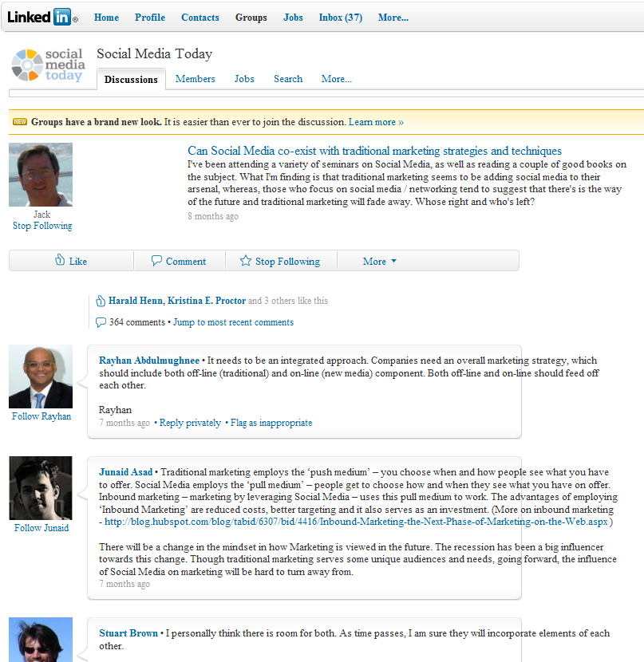Open Jobs in the top navigation bar
The height and width of the screenshot is (662, 644).
293,18
